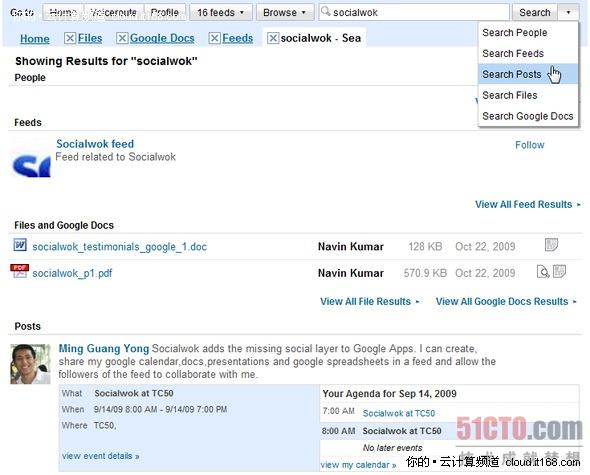Click the PDF icon beside socialwok_p1.pdf
The width and height of the screenshot is (590, 475).
click(20, 271)
